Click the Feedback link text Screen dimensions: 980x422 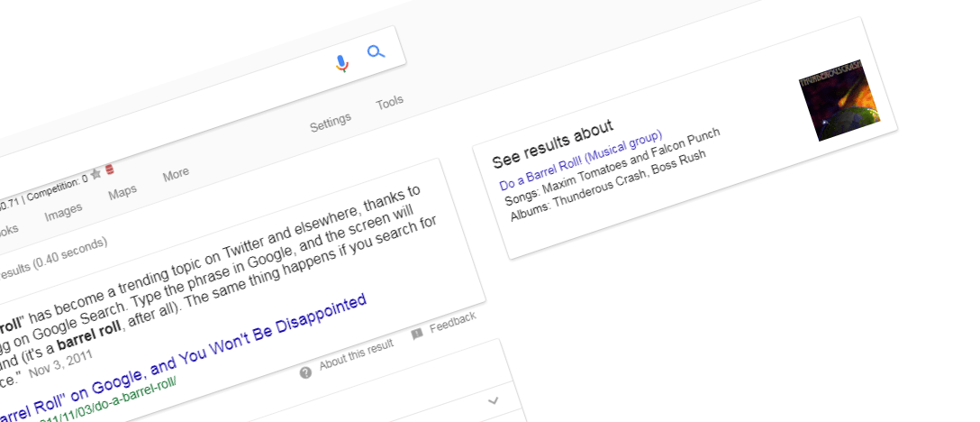(x=452, y=325)
